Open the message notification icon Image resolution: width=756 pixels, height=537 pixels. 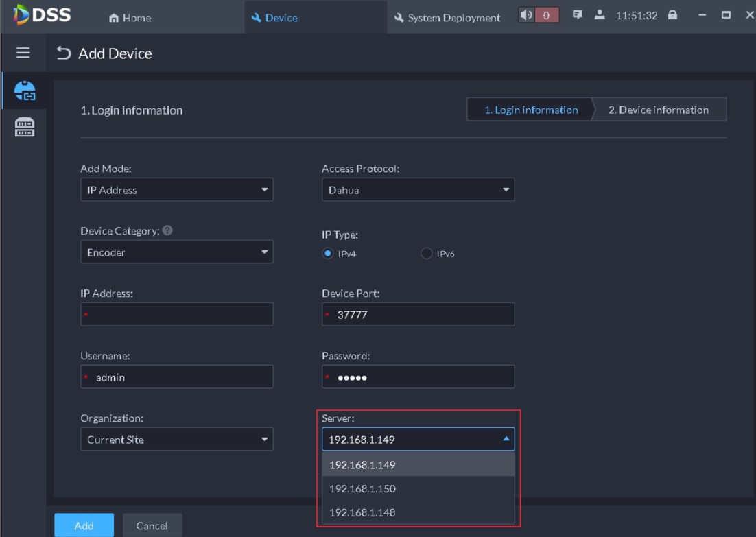pos(578,15)
